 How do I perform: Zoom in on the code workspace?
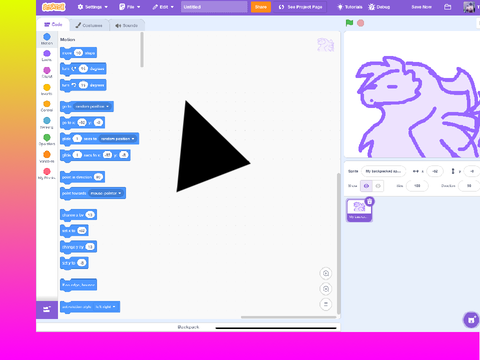click(326, 273)
